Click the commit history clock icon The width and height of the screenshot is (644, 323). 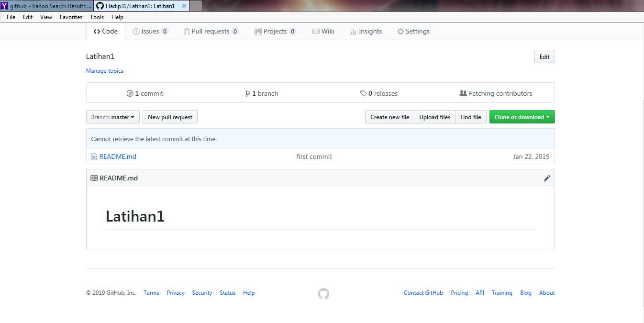pos(130,93)
